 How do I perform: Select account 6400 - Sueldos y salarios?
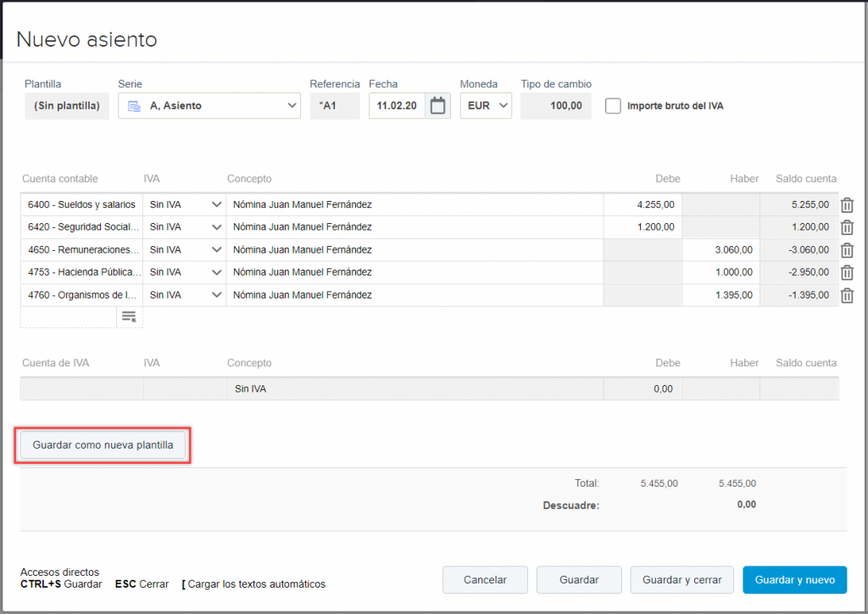click(x=82, y=204)
